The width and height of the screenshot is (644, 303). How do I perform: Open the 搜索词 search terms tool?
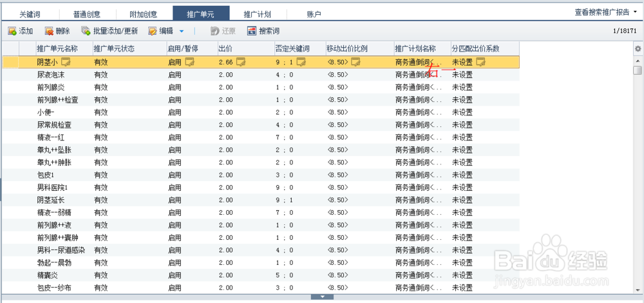coord(263,31)
